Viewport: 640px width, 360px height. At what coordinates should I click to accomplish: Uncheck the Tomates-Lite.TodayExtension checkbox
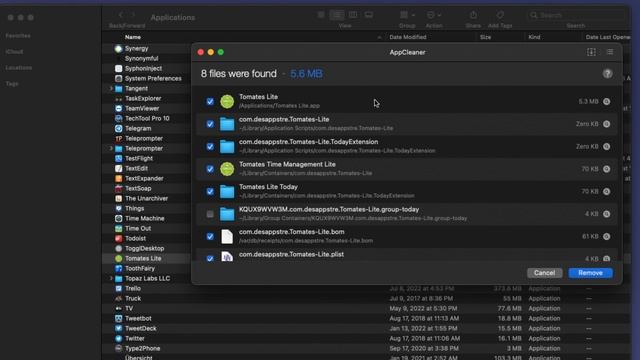pos(210,147)
